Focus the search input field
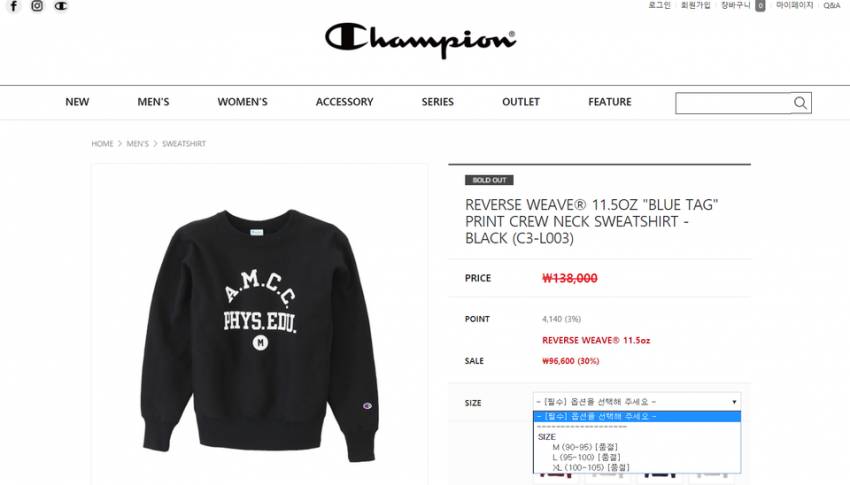This screenshot has width=850, height=485. pos(733,103)
